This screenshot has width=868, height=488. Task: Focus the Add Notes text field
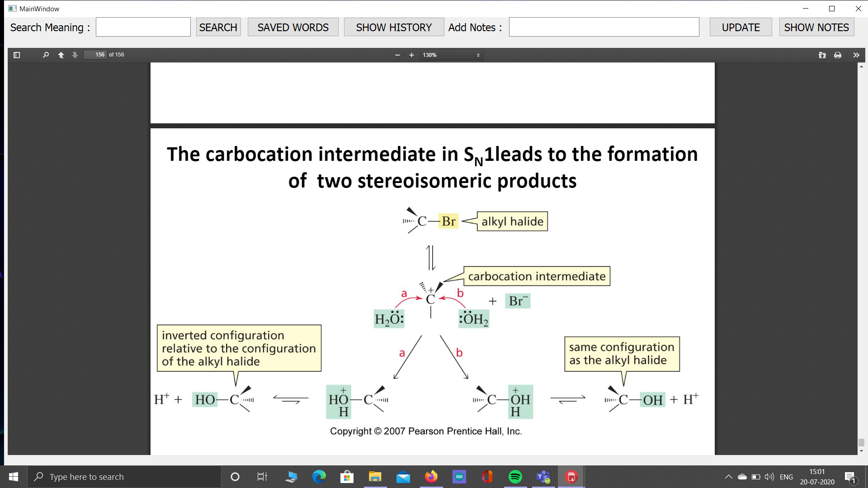(x=604, y=27)
